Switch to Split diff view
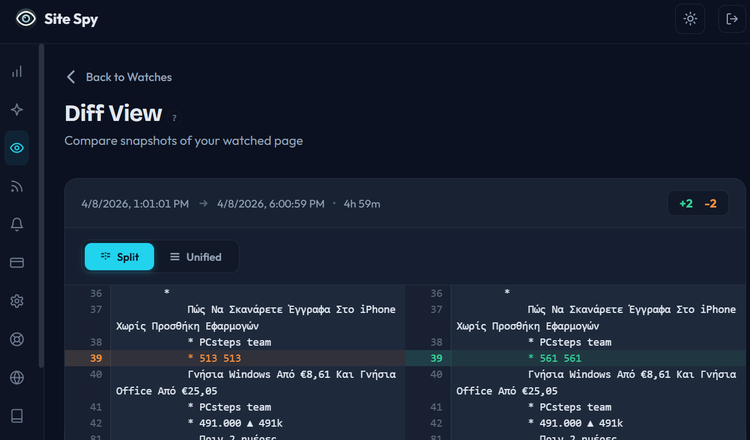Viewport: 750px width, 440px height. (119, 257)
